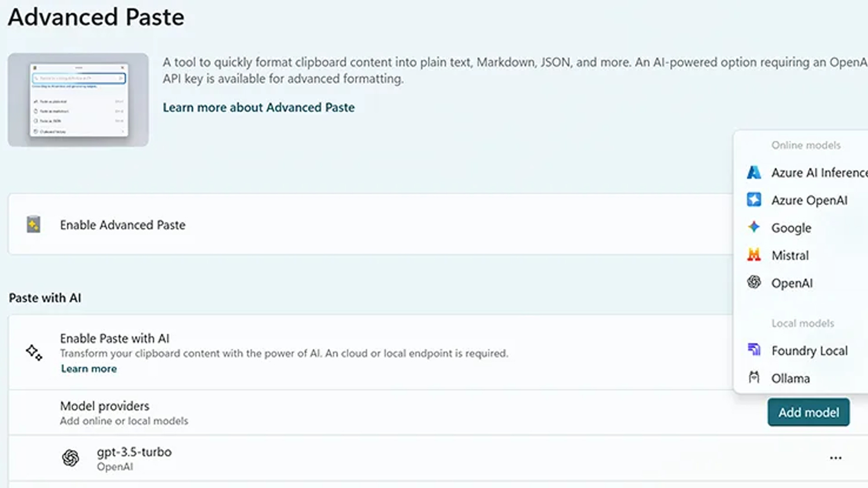Viewport: 868px width, 488px height.
Task: Click the Azure AI Inference logo icon
Action: click(x=754, y=173)
